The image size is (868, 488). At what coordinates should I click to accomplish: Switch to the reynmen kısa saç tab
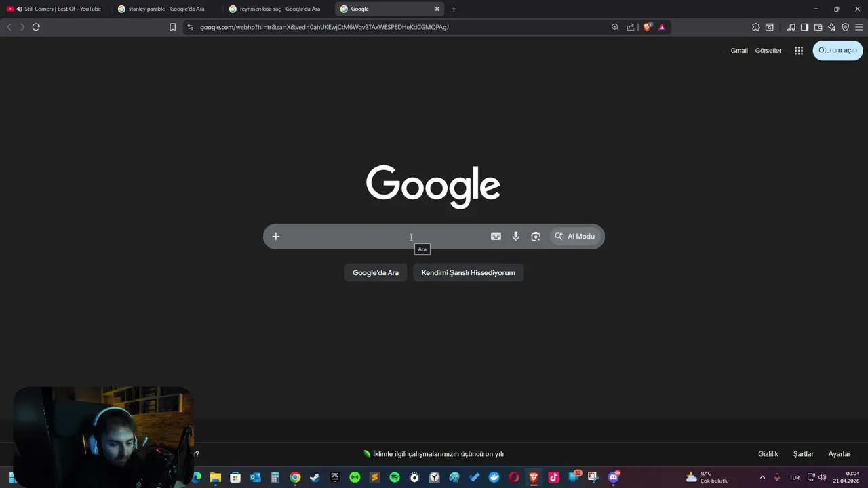click(x=277, y=9)
